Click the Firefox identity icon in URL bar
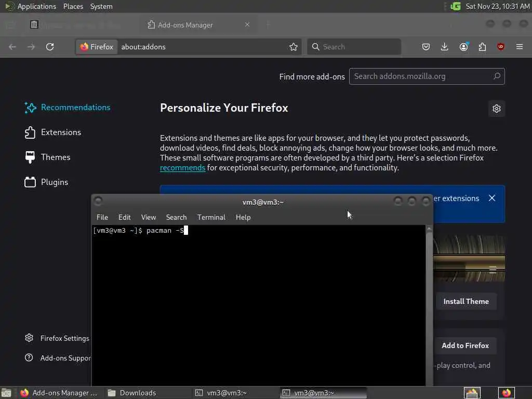This screenshot has width=532, height=399. 97,47
